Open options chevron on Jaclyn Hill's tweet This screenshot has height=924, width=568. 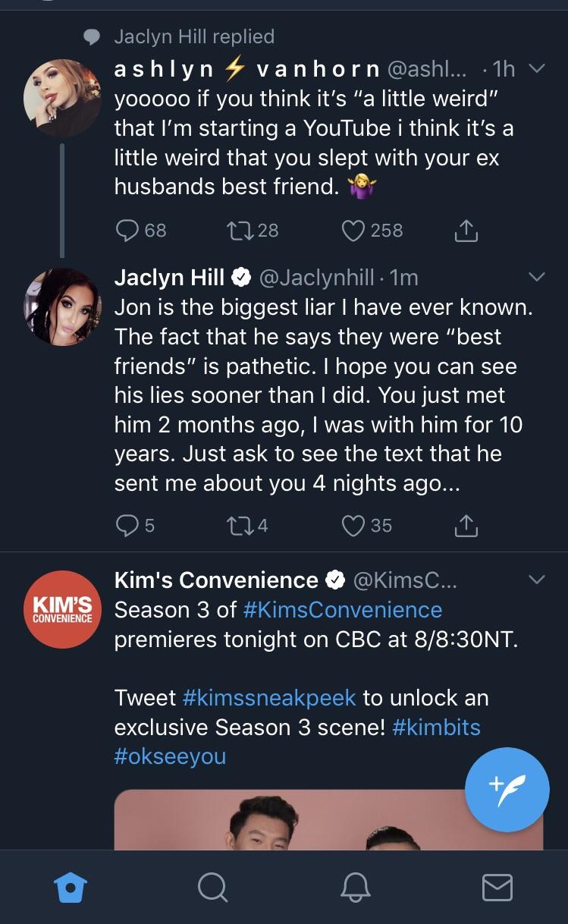[x=536, y=278]
